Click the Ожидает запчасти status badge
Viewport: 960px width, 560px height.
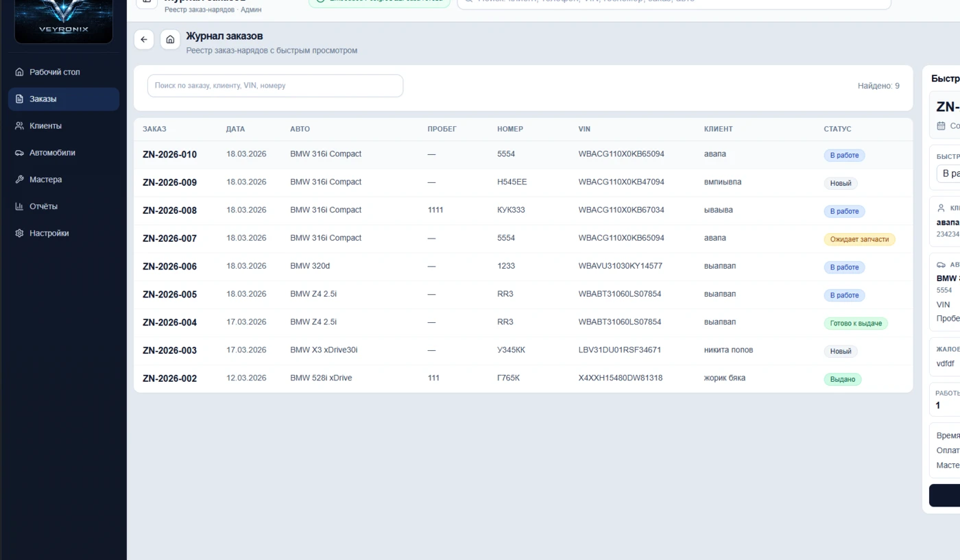point(859,239)
